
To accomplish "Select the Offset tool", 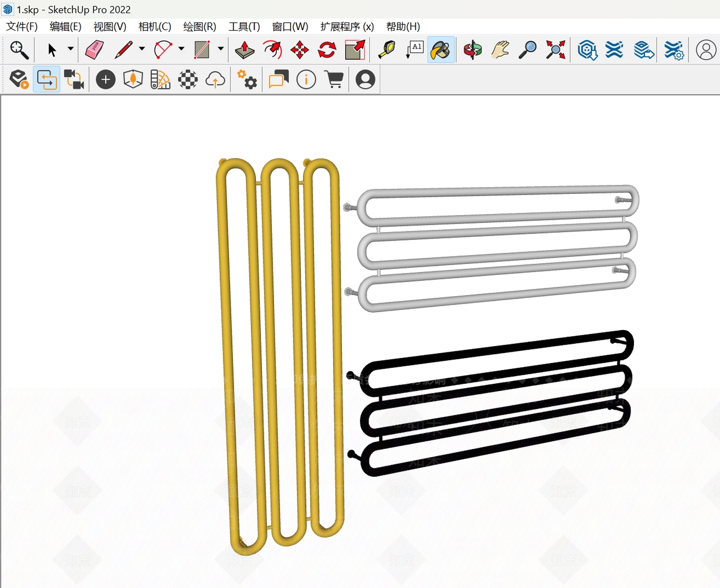I will click(272, 50).
